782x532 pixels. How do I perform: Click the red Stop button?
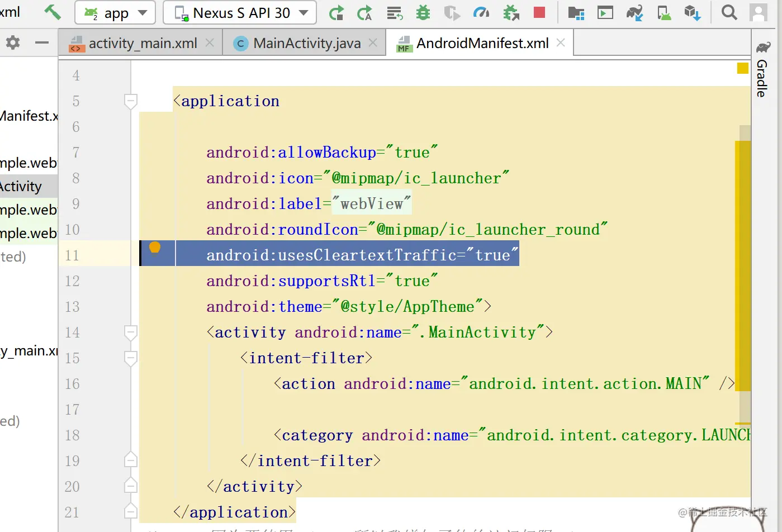click(x=539, y=12)
